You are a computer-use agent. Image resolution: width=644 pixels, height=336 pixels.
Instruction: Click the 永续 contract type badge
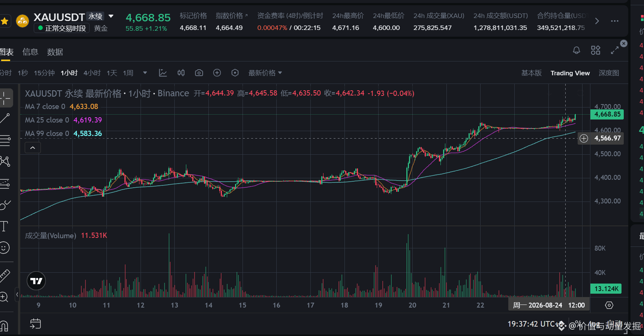coord(96,16)
